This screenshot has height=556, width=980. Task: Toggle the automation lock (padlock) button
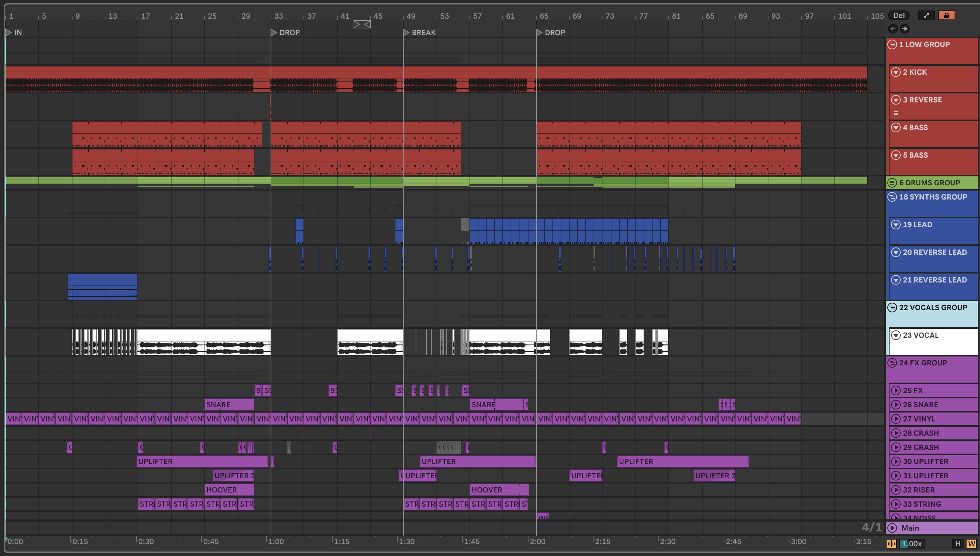click(x=946, y=15)
